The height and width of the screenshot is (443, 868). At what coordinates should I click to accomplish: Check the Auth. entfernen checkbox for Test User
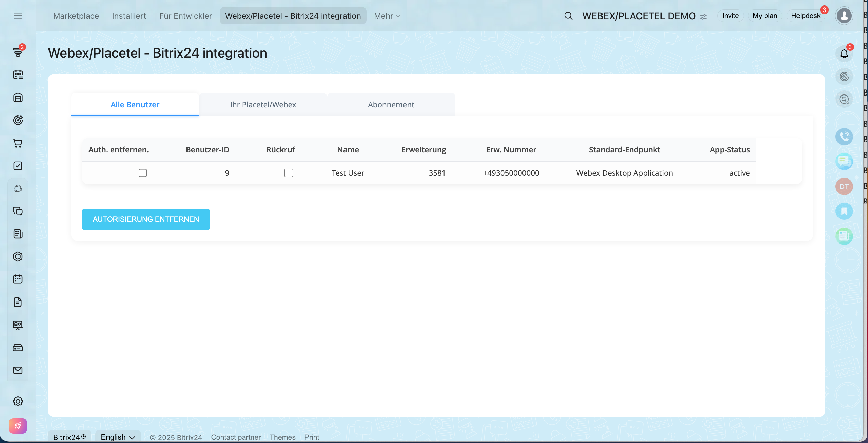click(143, 173)
